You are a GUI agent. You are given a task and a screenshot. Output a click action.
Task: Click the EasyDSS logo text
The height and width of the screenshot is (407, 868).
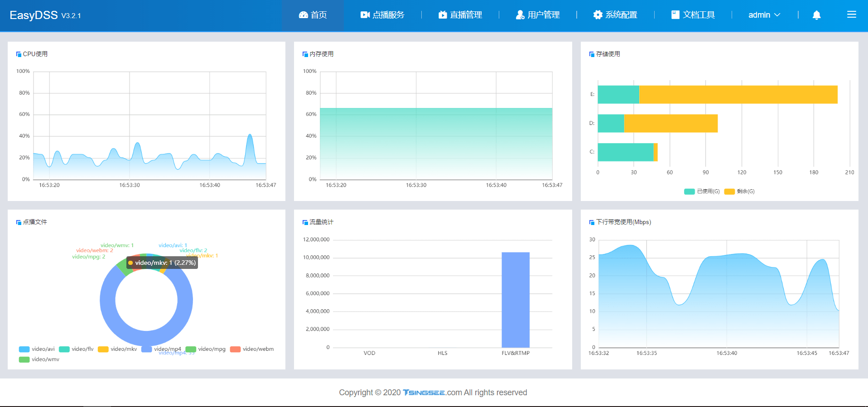coord(34,15)
